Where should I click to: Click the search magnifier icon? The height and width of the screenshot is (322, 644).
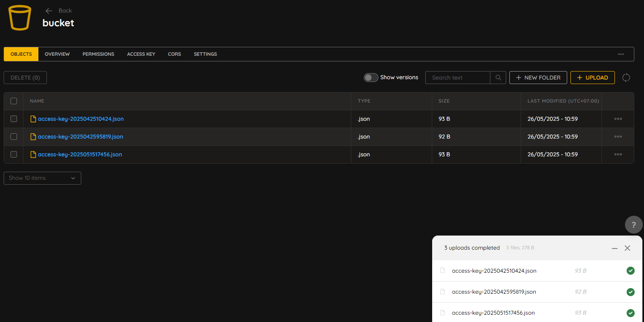click(498, 78)
